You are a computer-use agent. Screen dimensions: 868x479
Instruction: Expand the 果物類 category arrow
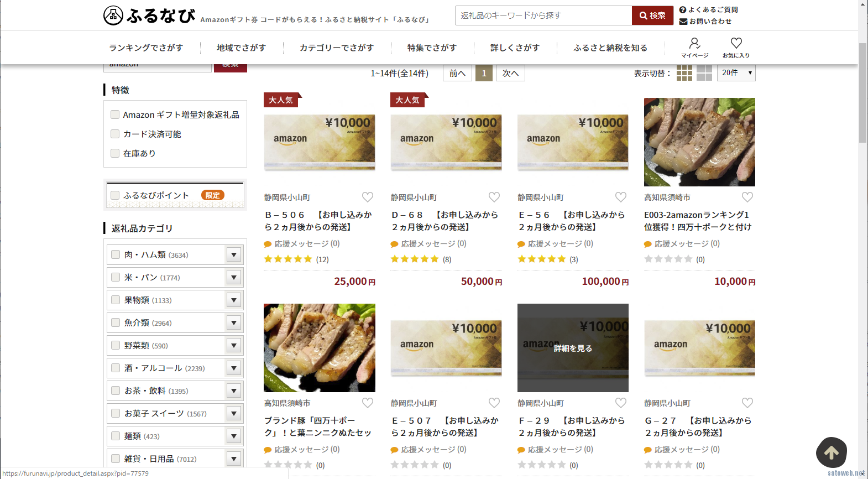tap(234, 300)
